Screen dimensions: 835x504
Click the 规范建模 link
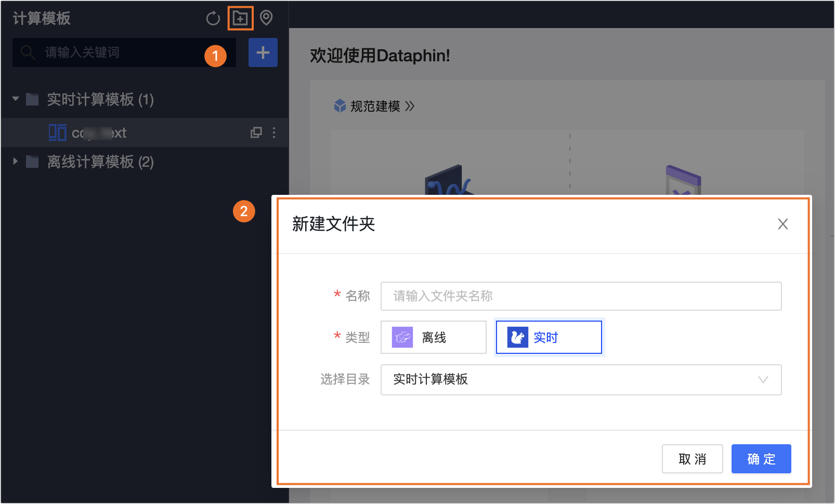tap(375, 107)
